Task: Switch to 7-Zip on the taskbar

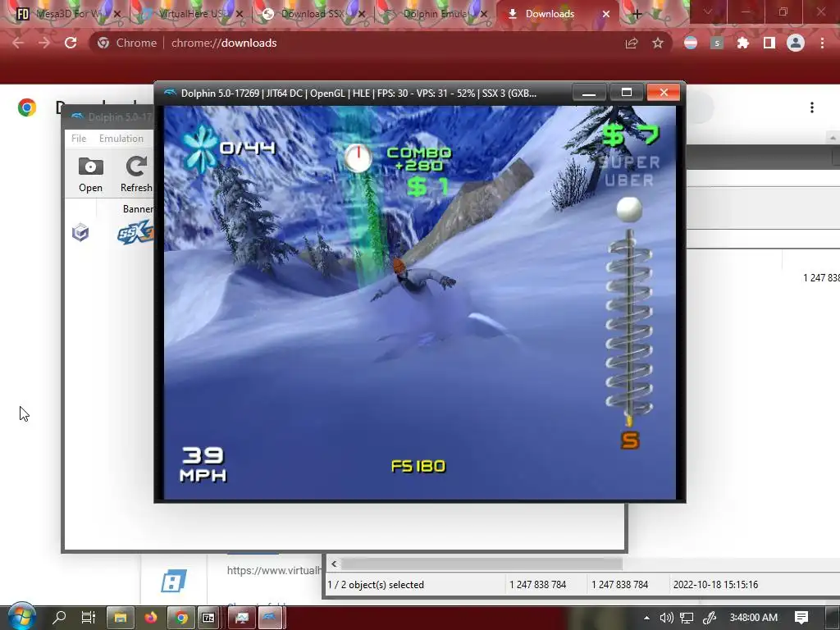Action: [208, 618]
